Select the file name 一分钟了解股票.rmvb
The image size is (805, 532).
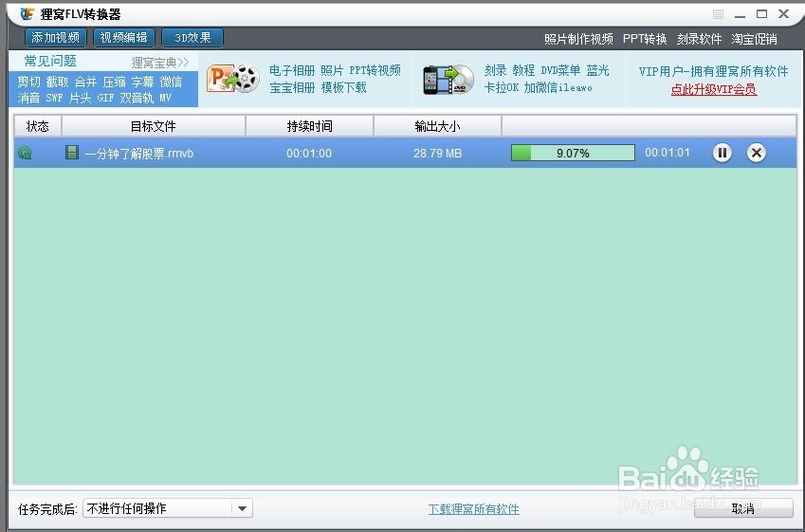click(x=139, y=153)
